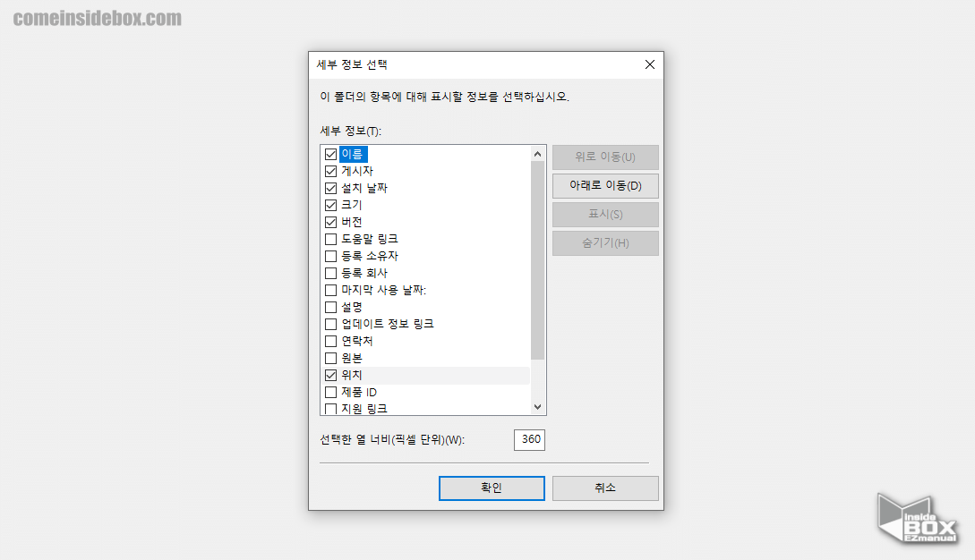Disable the 설치 날짜 detail

click(330, 187)
